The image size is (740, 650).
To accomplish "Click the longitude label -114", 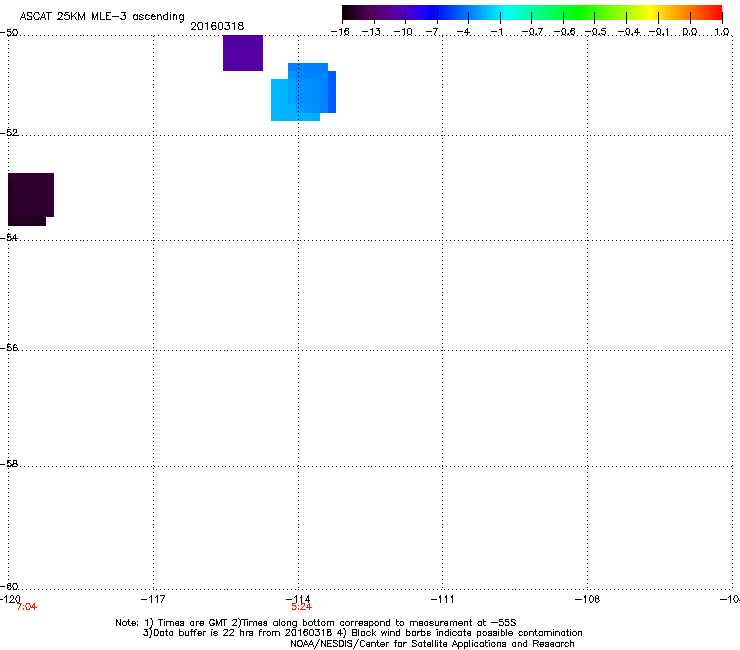I will click(298, 599).
